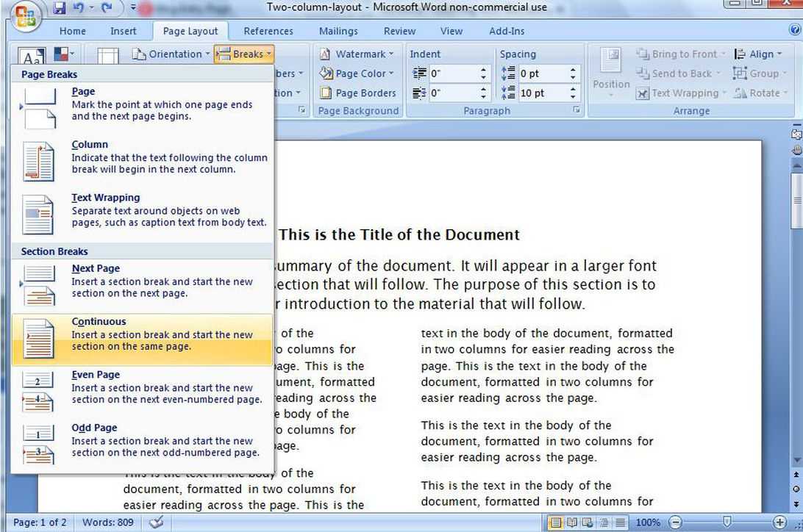Open Send to Back dropdown
Image resolution: width=803 pixels, height=532 pixels.
pyautogui.click(x=678, y=73)
